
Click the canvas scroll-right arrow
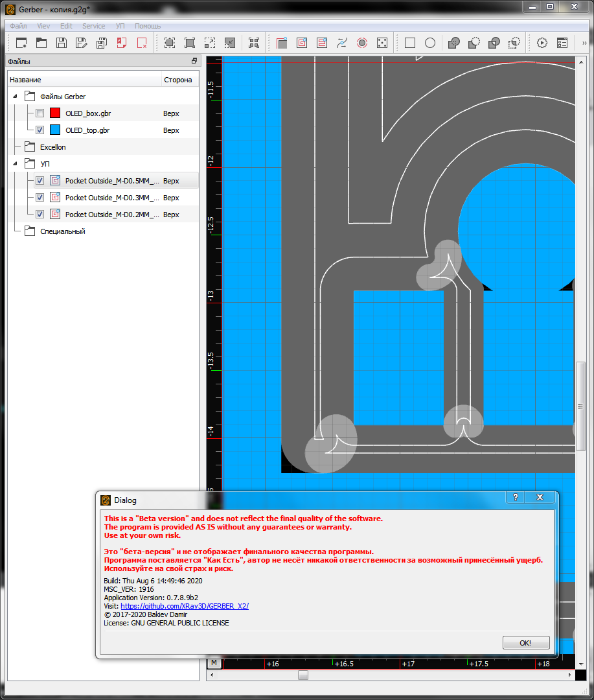pyautogui.click(x=570, y=675)
